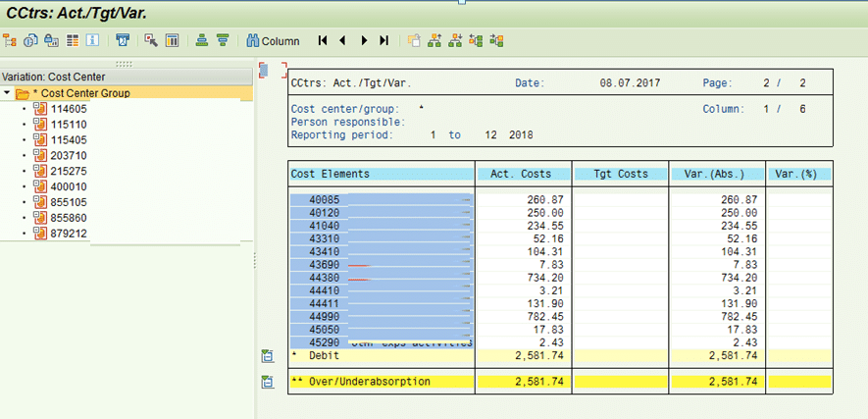Click the green sort ascending icon
The width and height of the screenshot is (868, 419).
(201, 41)
